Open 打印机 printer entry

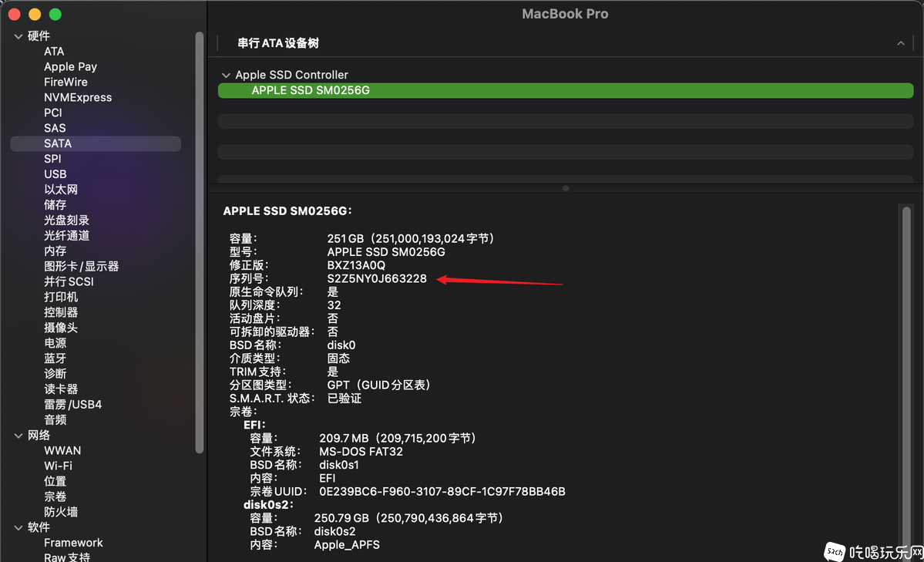point(61,297)
